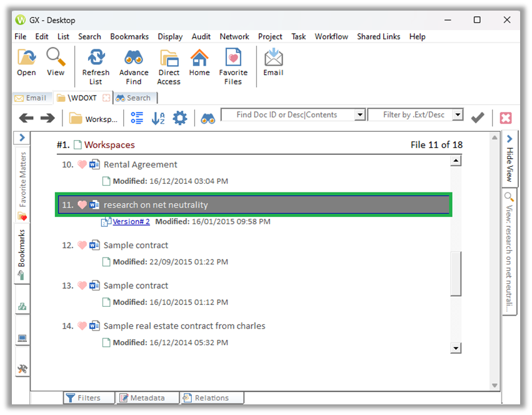Screen dimensions: 532x415
Task: Click the scrollbar down arrow
Action: tap(456, 347)
